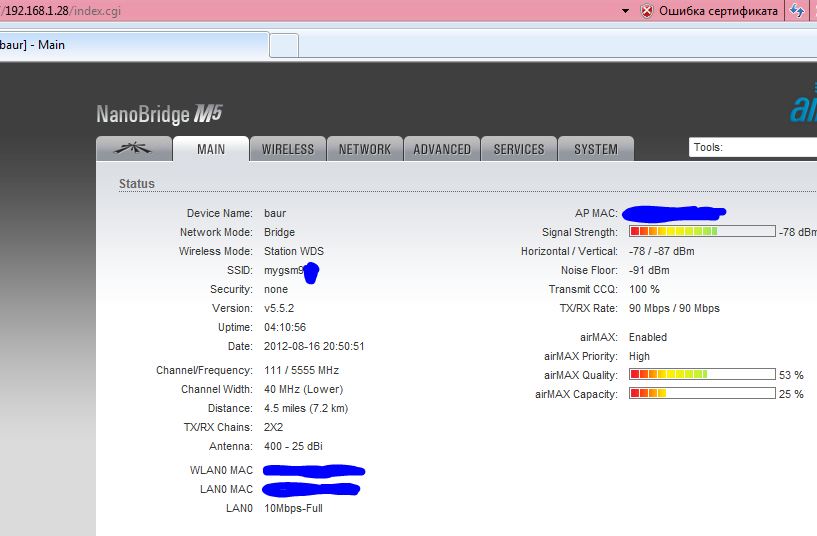The height and width of the screenshot is (536, 817).
Task: Click frequency value 111 / 5555 MHz
Action: [x=301, y=370]
